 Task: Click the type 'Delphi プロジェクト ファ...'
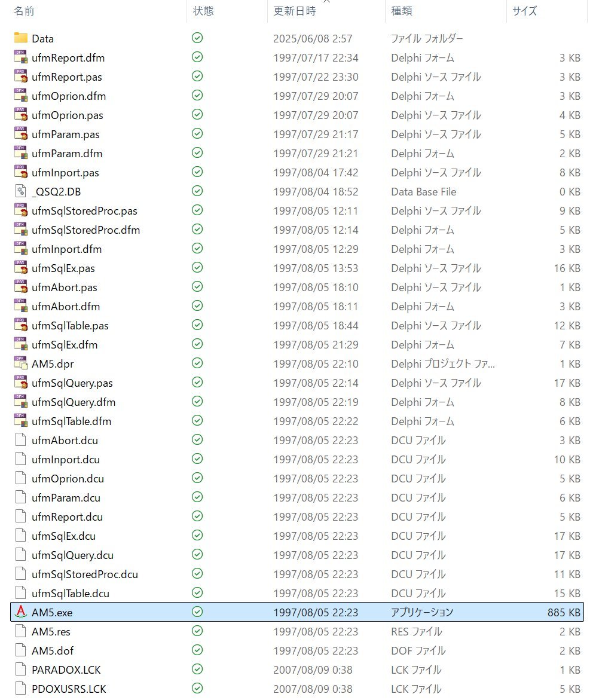(443, 364)
